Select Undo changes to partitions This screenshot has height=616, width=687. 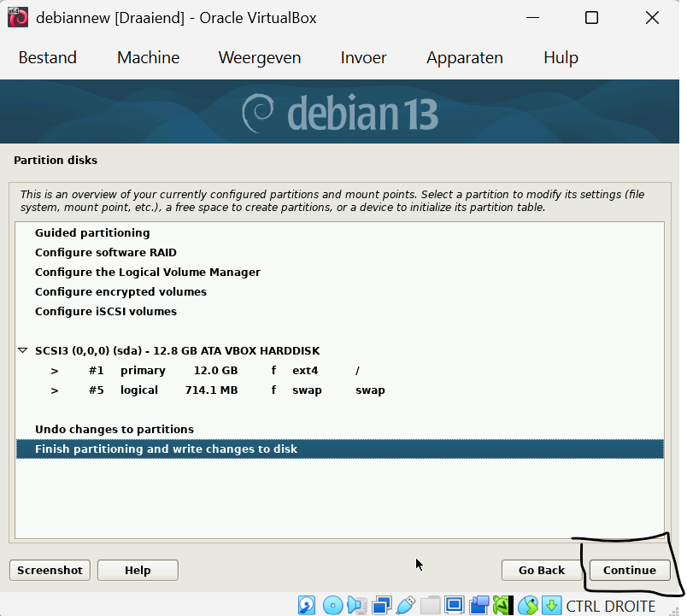pyautogui.click(x=339, y=430)
